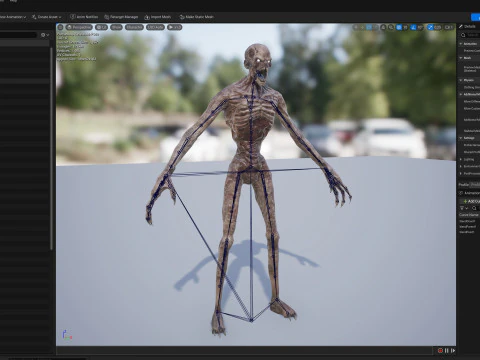Collapse the Physics section in Details
Screen dimensions: 480x360
click(461, 80)
